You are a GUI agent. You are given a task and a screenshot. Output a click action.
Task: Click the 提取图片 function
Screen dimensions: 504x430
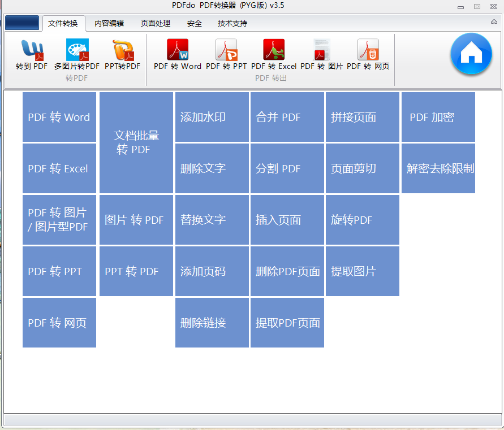click(362, 271)
